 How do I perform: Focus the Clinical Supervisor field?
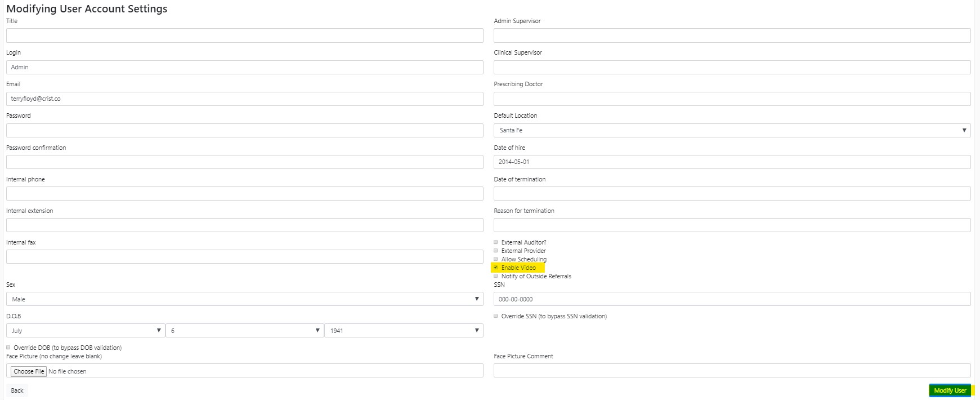732,67
